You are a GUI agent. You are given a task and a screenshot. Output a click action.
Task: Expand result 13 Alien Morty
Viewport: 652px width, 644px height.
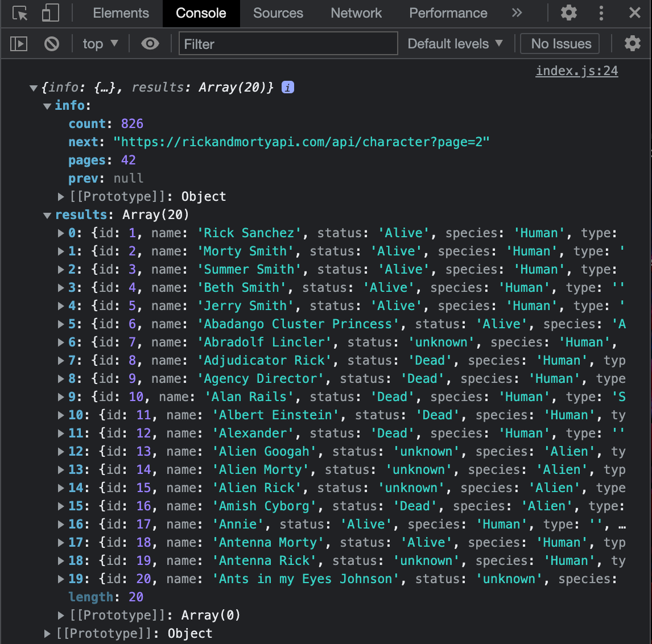tap(61, 469)
